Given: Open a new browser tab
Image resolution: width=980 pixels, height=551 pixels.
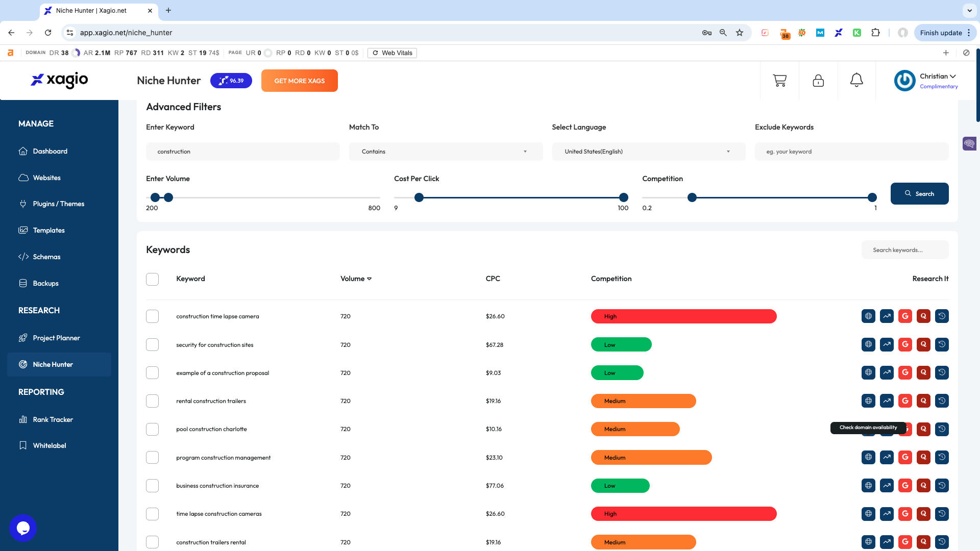Looking at the screenshot, I should 168,10.
